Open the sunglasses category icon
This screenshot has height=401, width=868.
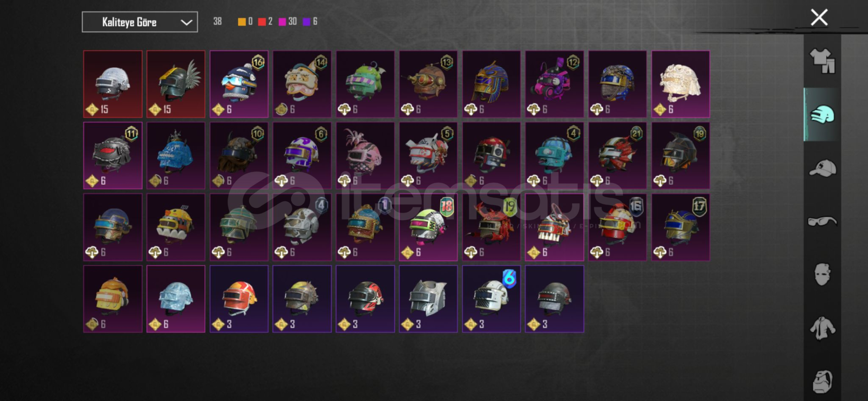coord(822,221)
